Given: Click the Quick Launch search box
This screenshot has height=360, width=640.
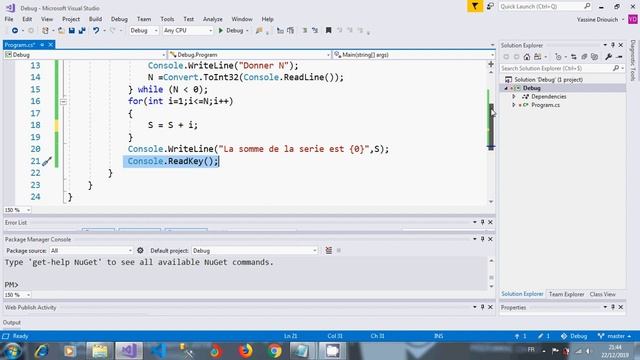Looking at the screenshot, I should coord(545,6).
